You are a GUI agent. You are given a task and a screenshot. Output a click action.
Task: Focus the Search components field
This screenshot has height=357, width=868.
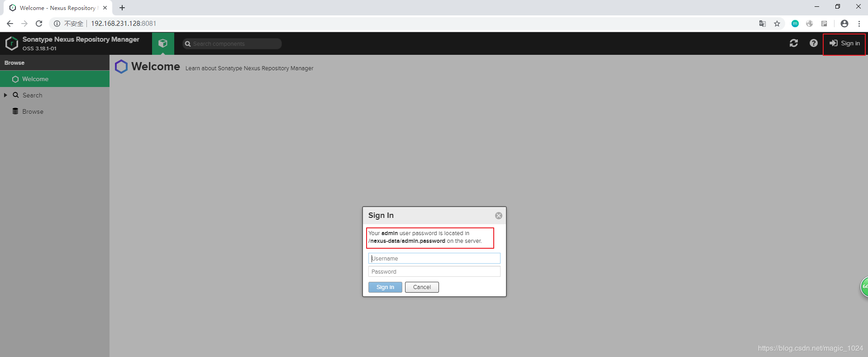232,43
